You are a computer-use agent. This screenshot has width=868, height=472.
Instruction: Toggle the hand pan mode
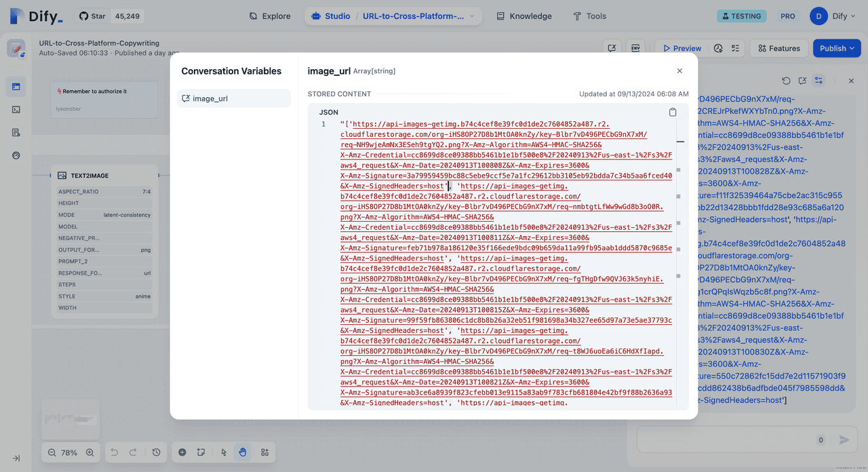243,452
